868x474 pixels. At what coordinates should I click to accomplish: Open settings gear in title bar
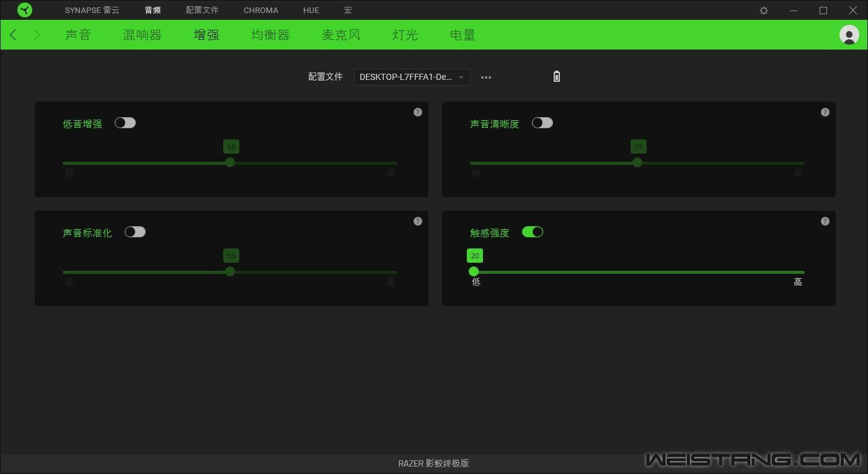[764, 11]
